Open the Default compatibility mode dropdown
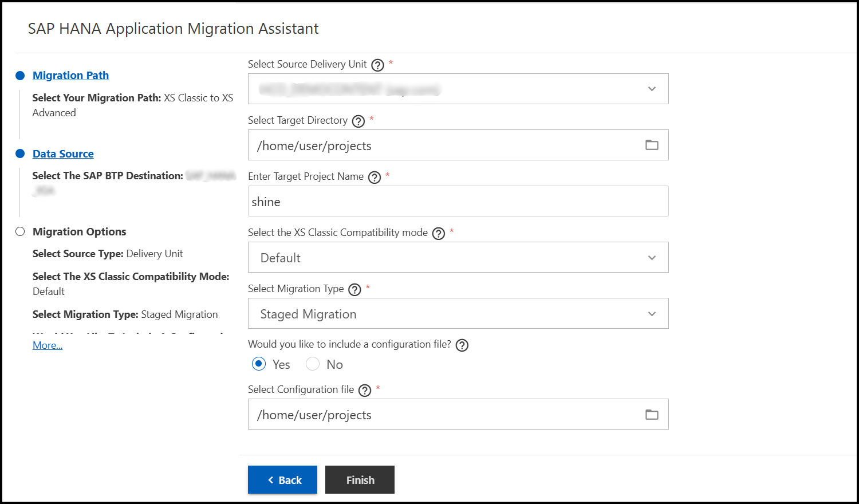The height and width of the screenshot is (504, 859). point(458,257)
